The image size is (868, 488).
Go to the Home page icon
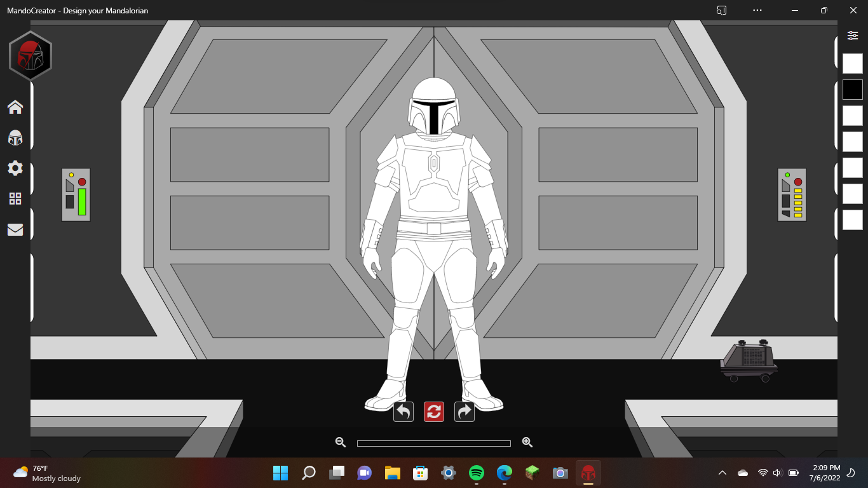pos(15,107)
